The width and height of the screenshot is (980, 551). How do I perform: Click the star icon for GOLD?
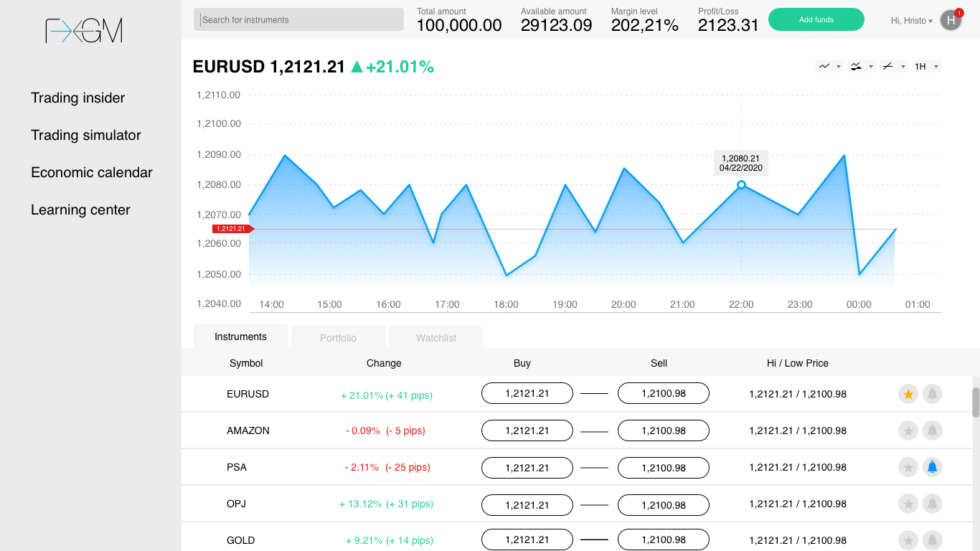(908, 540)
